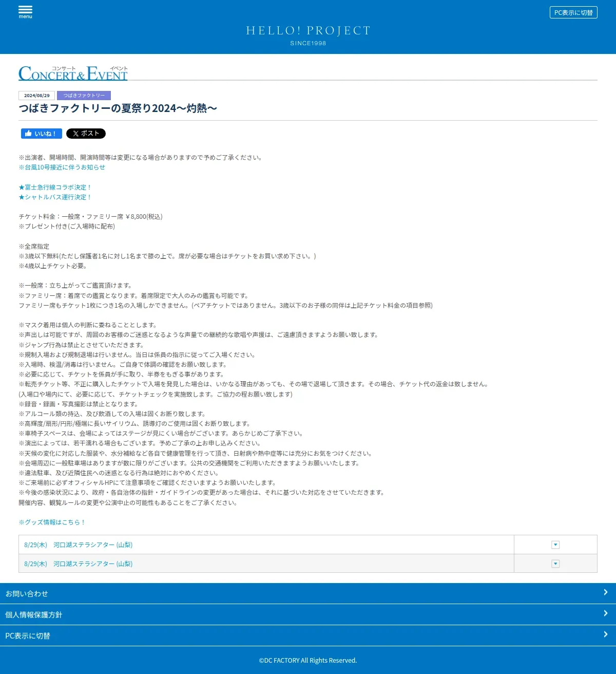
Task: Select the つばきファクトリー category tag
Action: pyautogui.click(x=84, y=96)
